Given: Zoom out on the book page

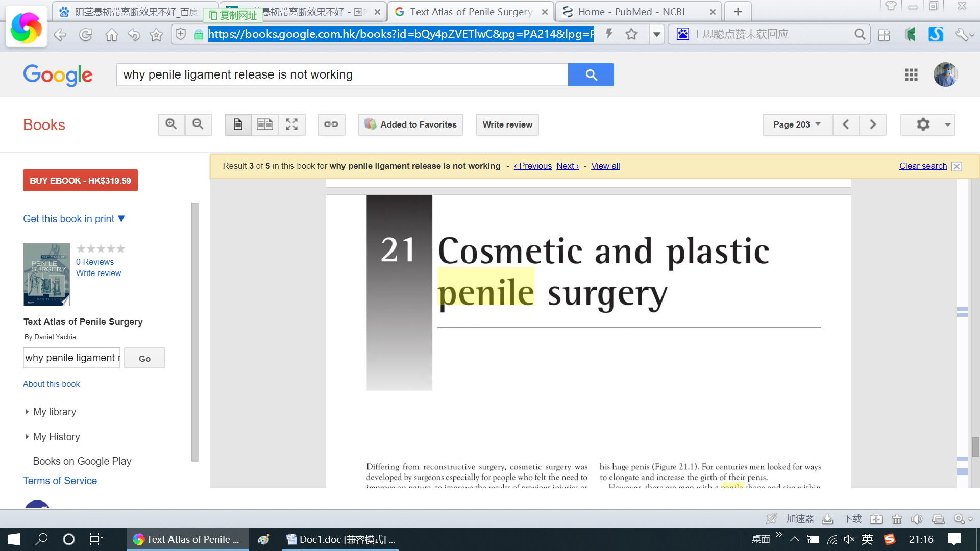Looking at the screenshot, I should click(198, 124).
